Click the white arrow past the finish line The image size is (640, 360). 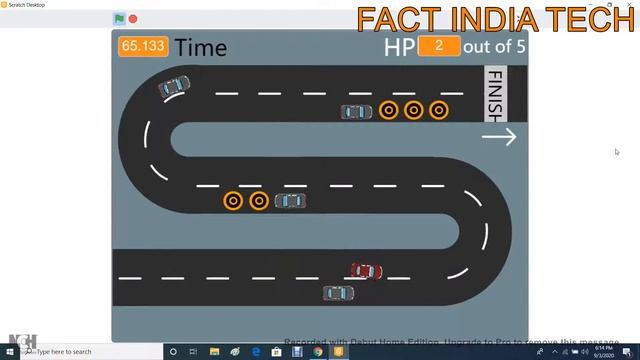(499, 137)
